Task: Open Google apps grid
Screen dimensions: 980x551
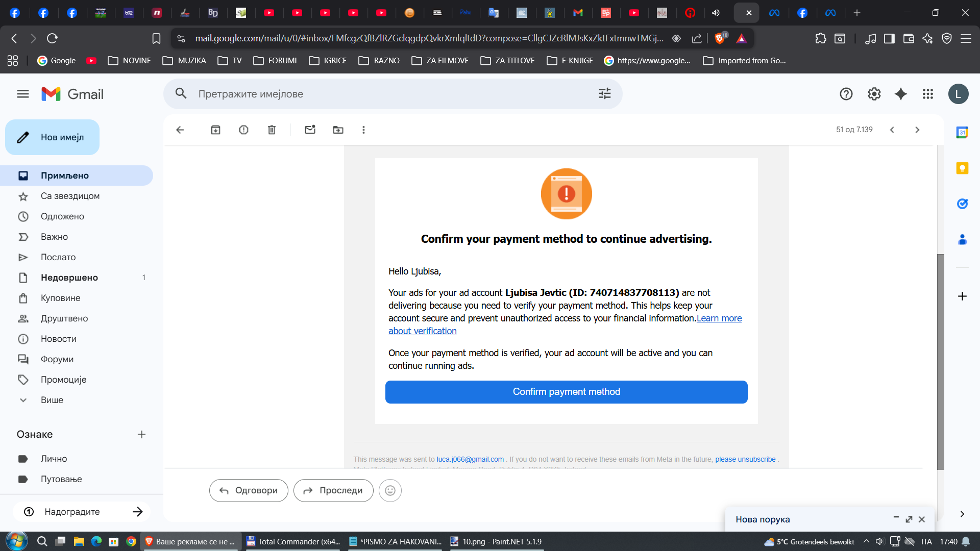Action: coord(927,94)
